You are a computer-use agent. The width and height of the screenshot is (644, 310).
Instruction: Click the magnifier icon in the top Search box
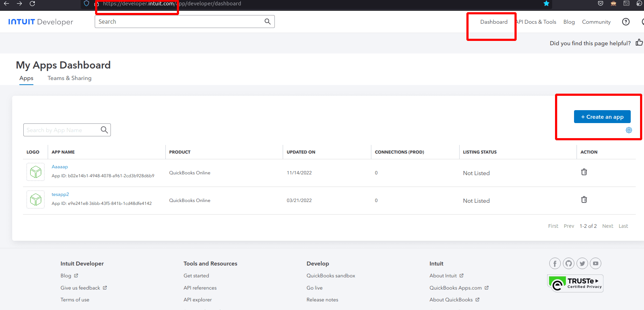(x=268, y=22)
